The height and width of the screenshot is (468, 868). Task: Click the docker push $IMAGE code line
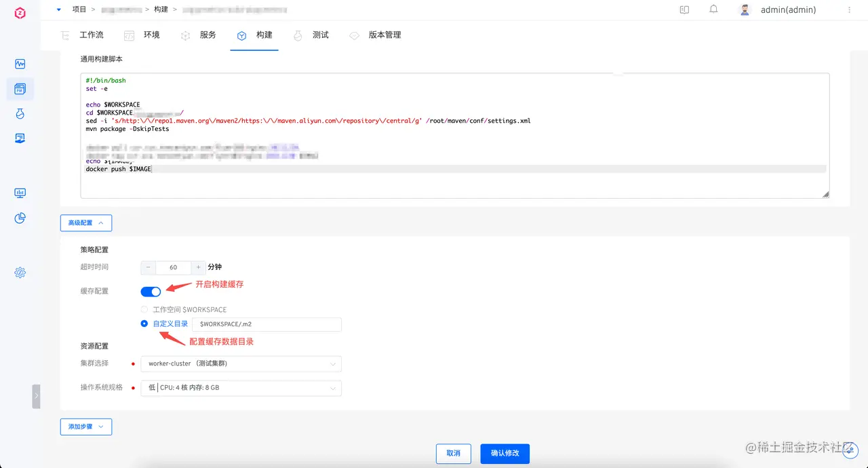tap(119, 169)
